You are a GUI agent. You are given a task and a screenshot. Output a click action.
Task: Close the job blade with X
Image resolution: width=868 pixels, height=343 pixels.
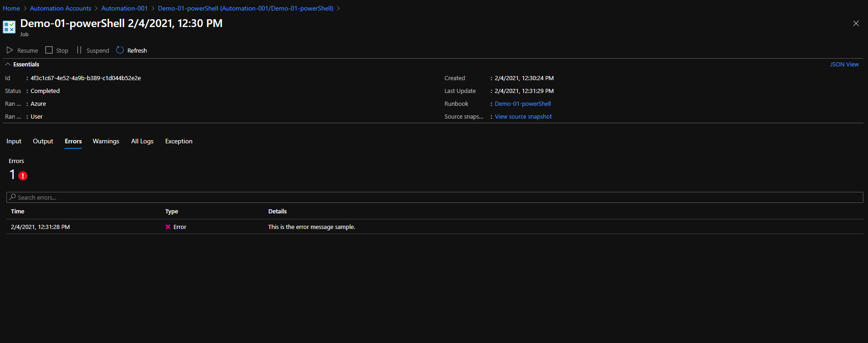[856, 23]
